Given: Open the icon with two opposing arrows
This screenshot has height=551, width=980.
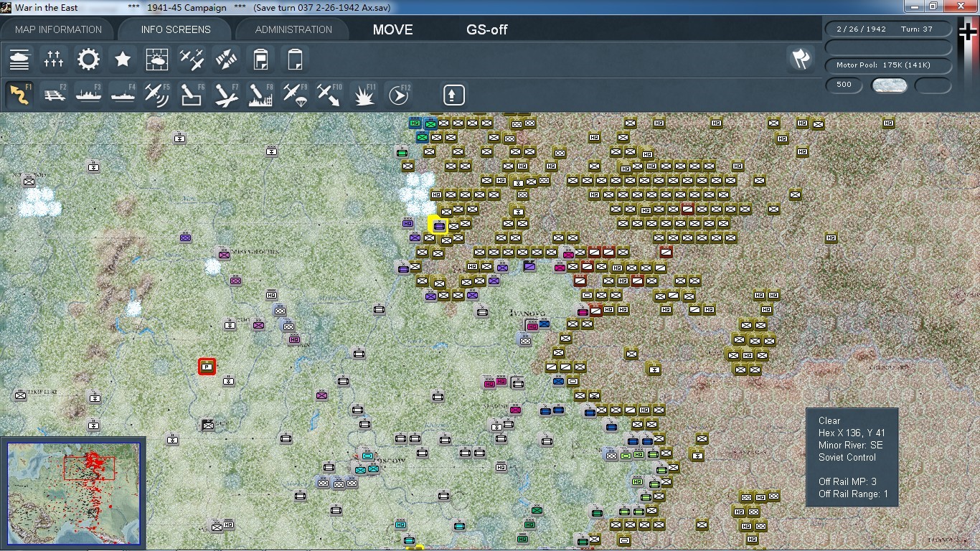Looking at the screenshot, I should [x=226, y=59].
